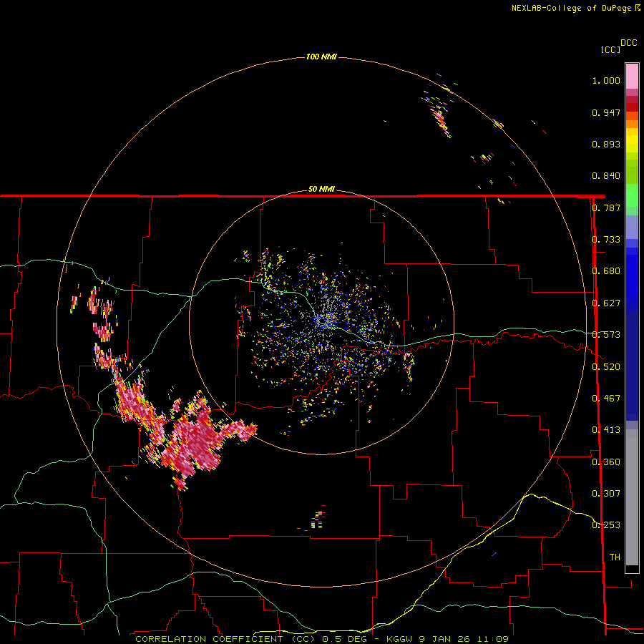Select the 0.947 scale value
This screenshot has width=644, height=644.
(x=606, y=112)
